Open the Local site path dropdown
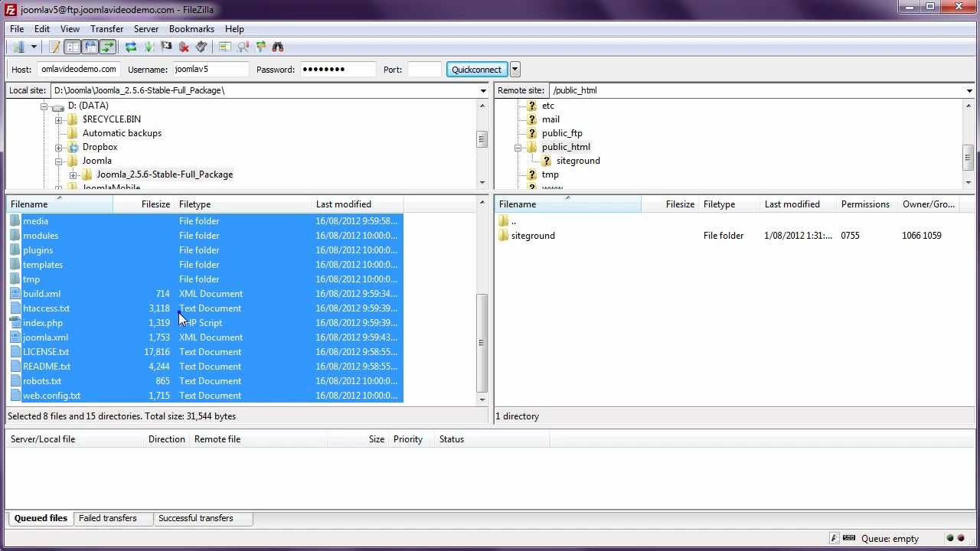 tap(483, 90)
